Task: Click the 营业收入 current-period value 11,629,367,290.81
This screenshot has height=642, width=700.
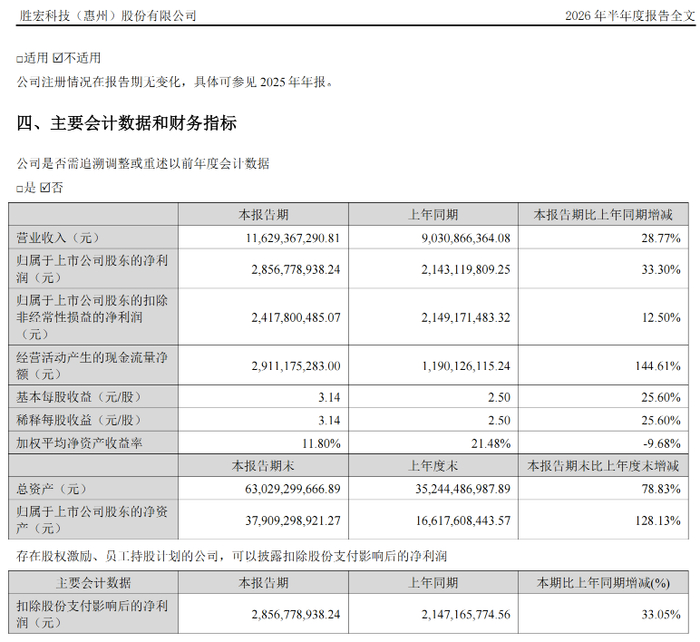Action: 293,238
